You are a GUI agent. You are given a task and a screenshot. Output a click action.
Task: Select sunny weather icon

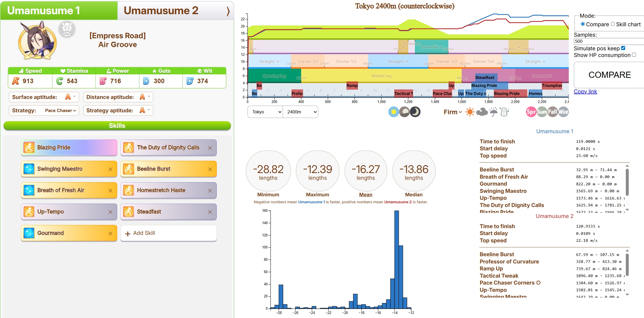(470, 112)
